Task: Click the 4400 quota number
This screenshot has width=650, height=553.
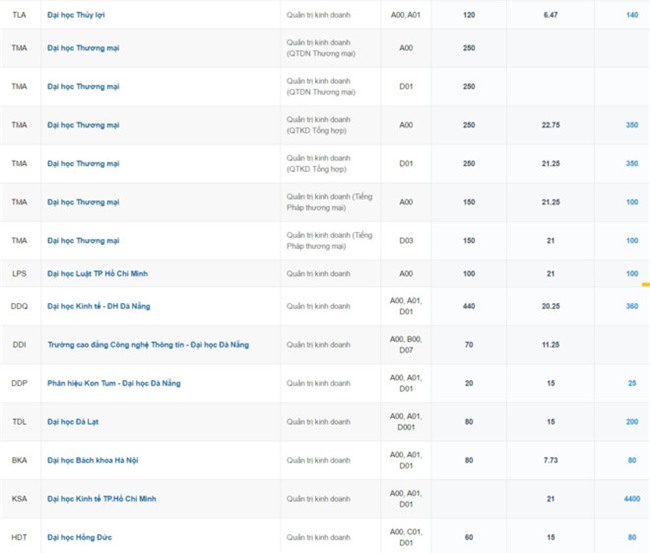Action: click(x=630, y=498)
